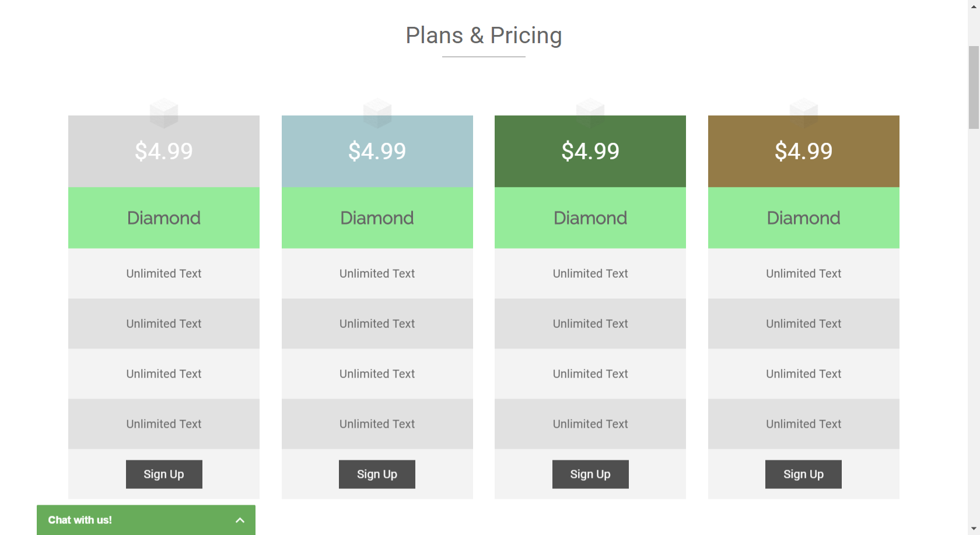The width and height of the screenshot is (980, 535).
Task: Click the $4.99 price on the light blue header
Action: coord(377,151)
